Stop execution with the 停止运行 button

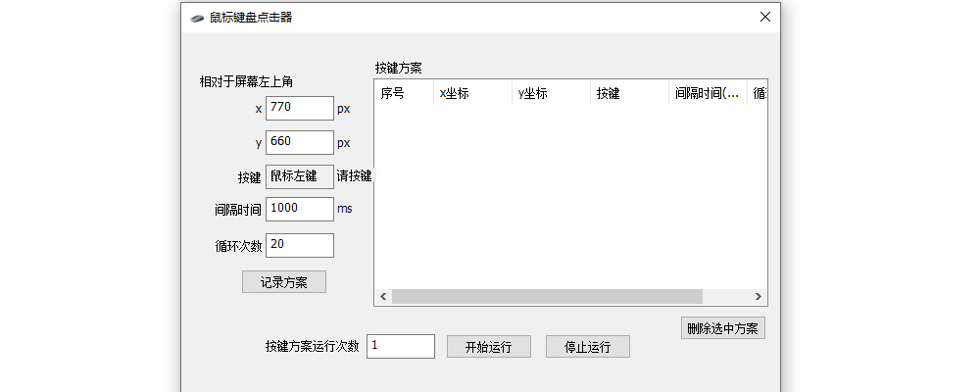[587, 347]
